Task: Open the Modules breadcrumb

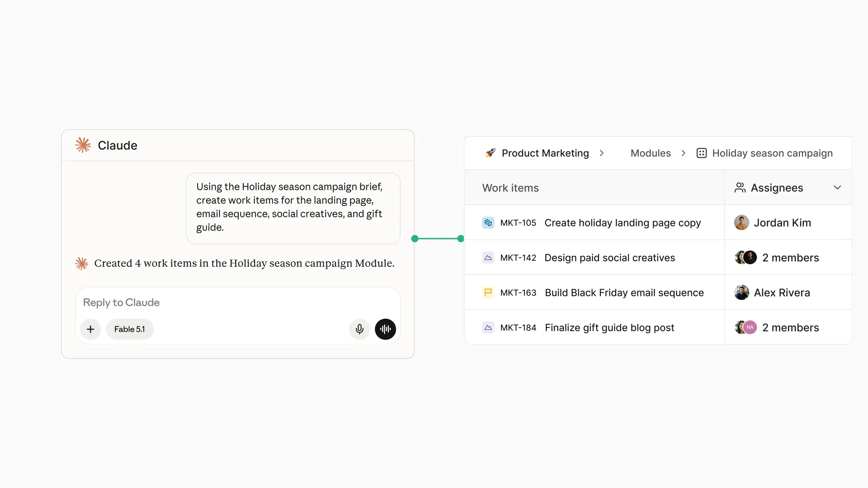Action: [651, 153]
